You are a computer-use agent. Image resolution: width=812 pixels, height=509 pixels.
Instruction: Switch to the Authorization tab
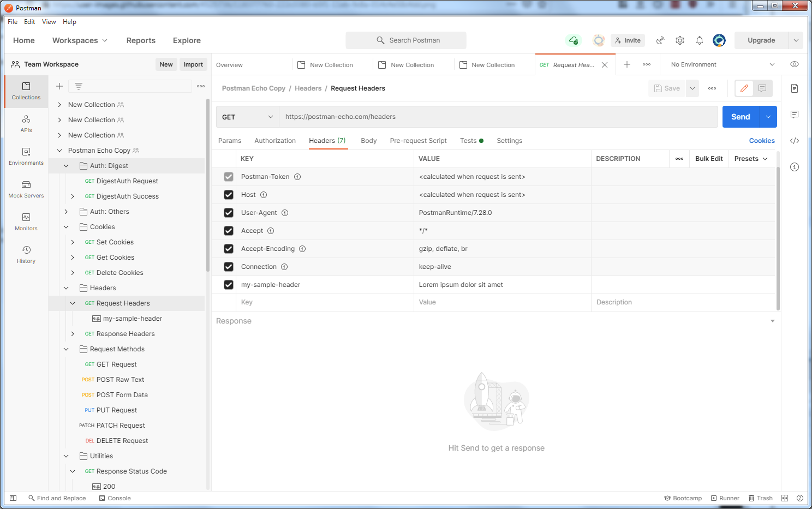pyautogui.click(x=274, y=140)
